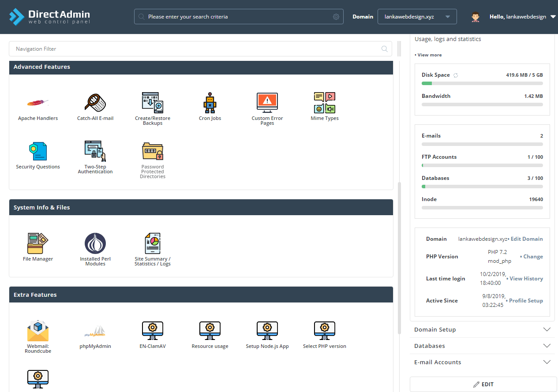Click the user avatar icon

[475, 17]
